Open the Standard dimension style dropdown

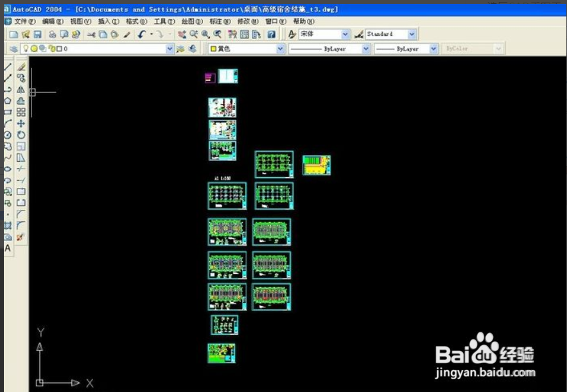412,34
